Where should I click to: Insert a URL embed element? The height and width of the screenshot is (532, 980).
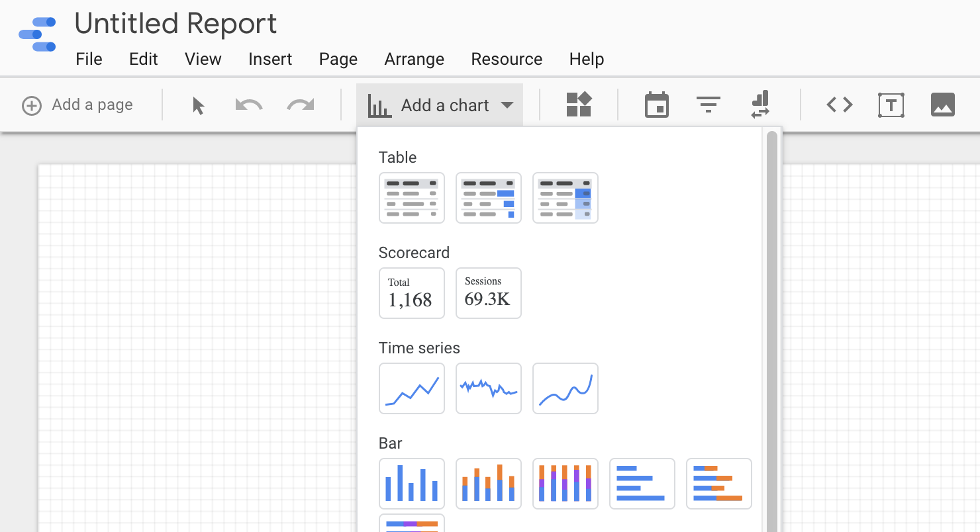tap(839, 105)
